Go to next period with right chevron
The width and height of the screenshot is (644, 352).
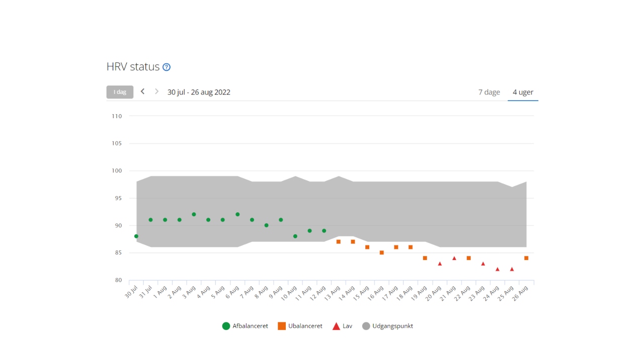click(x=157, y=92)
